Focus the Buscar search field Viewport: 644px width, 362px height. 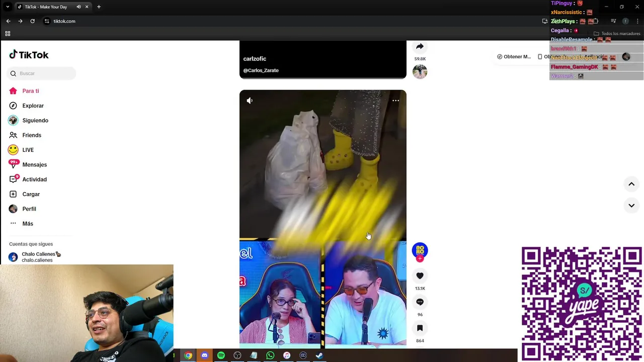pos(42,73)
